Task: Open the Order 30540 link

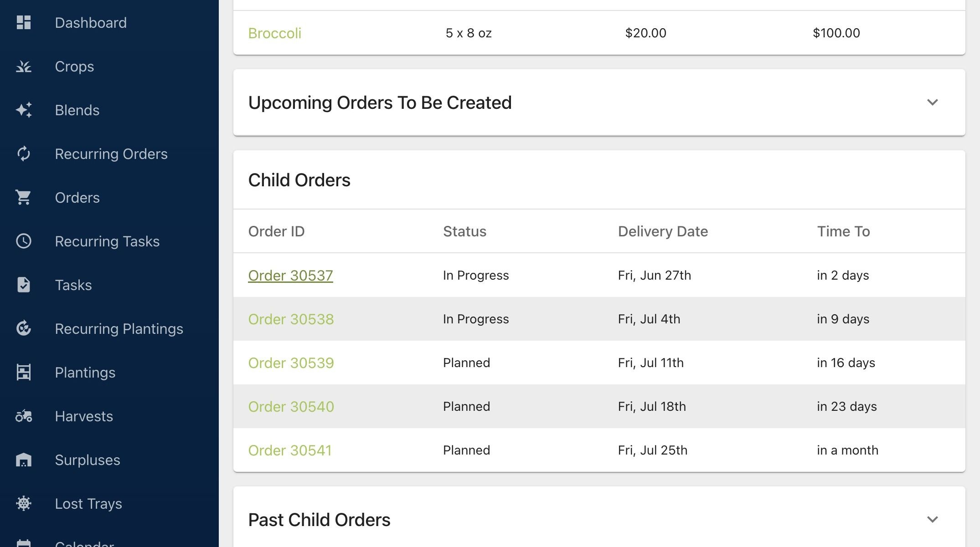Action: (291, 406)
